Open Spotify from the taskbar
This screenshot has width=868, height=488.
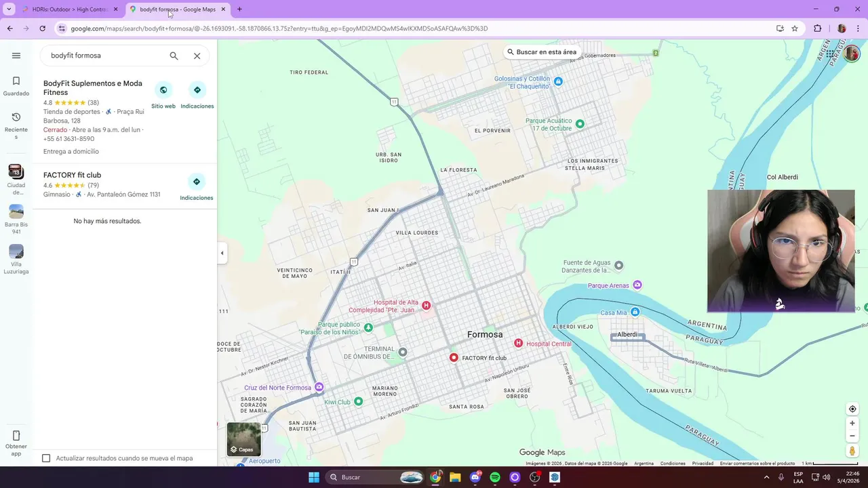[x=495, y=477]
